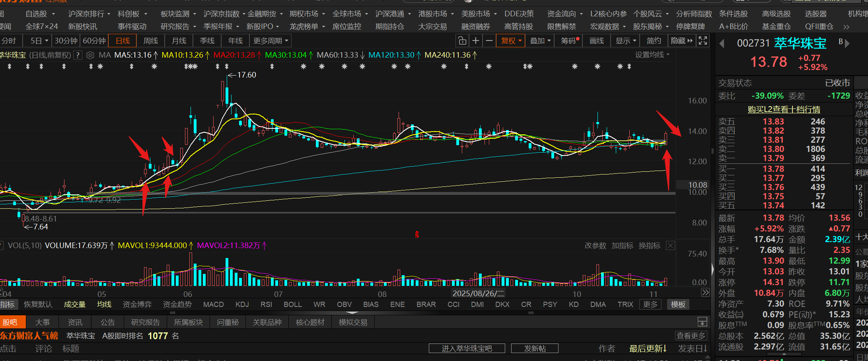Sort posts by 最后更新
The height and width of the screenshot is (361, 868).
pyautogui.click(x=648, y=349)
